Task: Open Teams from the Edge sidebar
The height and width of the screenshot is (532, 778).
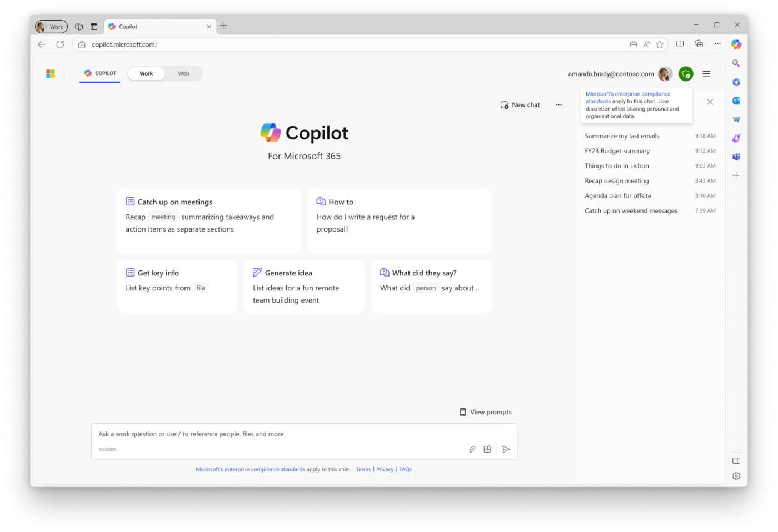Action: tap(736, 157)
